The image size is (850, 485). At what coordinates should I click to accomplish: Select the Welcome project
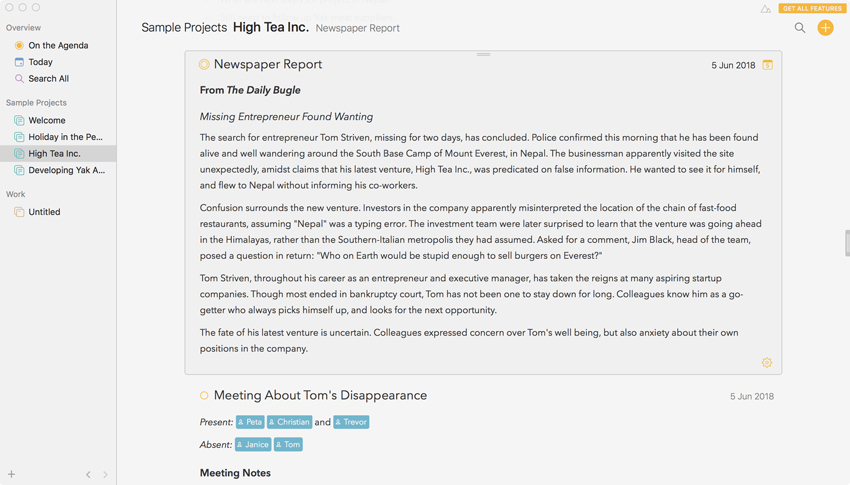click(47, 120)
